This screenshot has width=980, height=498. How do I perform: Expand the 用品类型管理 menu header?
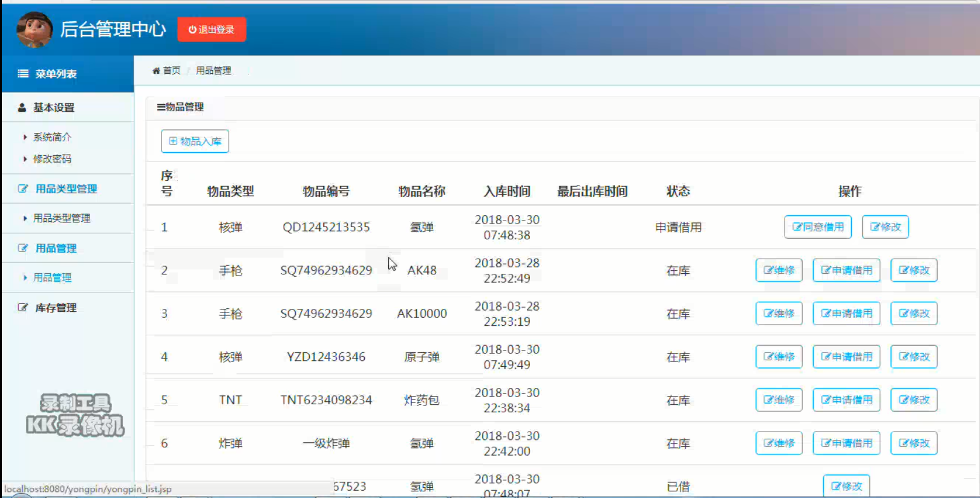pos(68,189)
